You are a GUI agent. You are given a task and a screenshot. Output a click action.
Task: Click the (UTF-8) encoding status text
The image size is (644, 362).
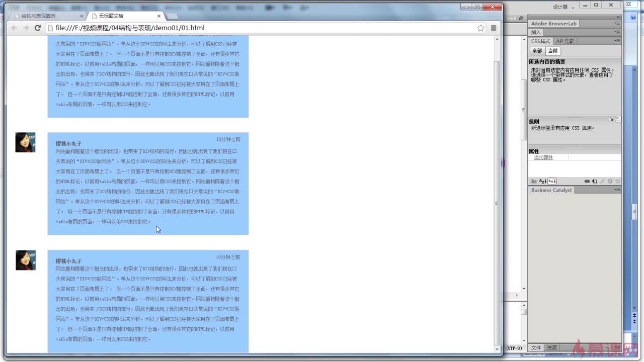(514, 348)
